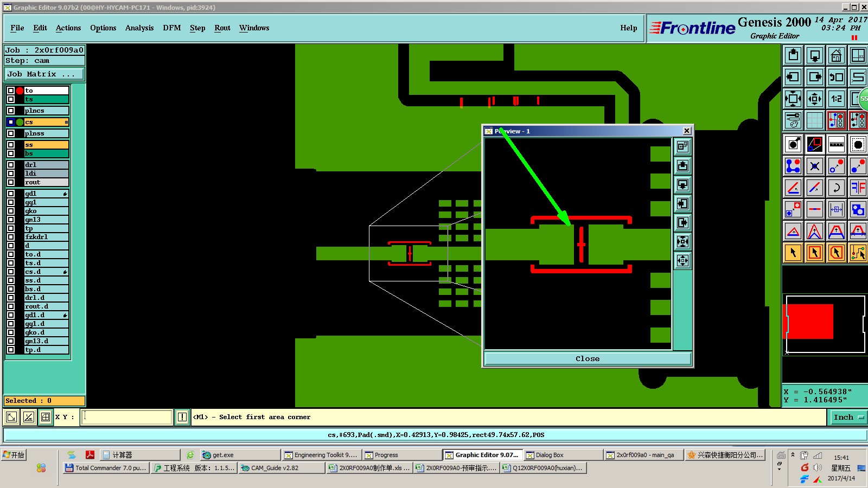
Task: Click the Job Matrix button
Action: click(44, 74)
